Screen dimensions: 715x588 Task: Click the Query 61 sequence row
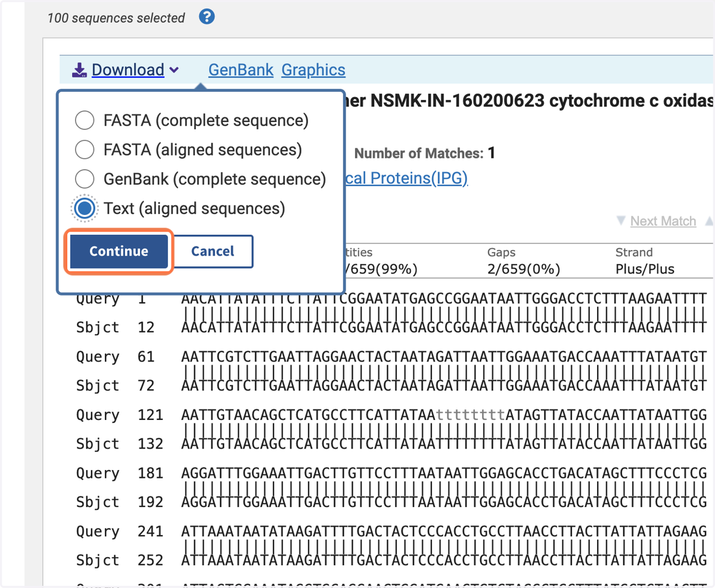(x=391, y=357)
